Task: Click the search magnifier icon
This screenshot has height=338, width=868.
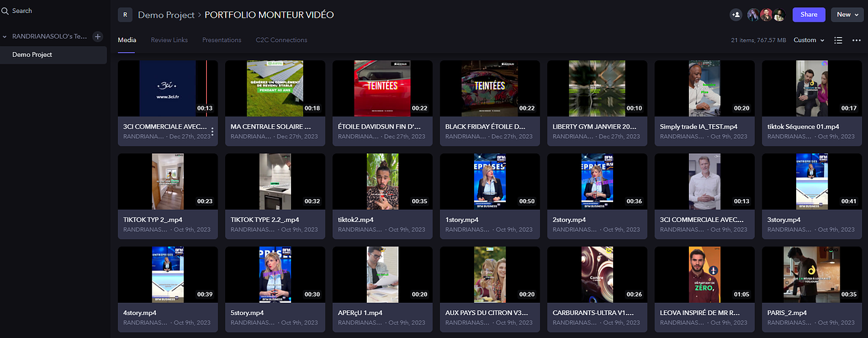Action: 5,11
